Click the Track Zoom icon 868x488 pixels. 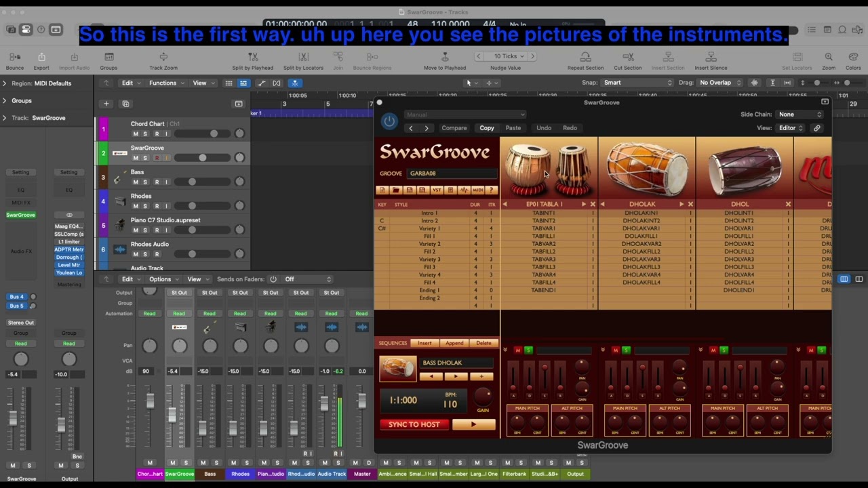(x=163, y=57)
